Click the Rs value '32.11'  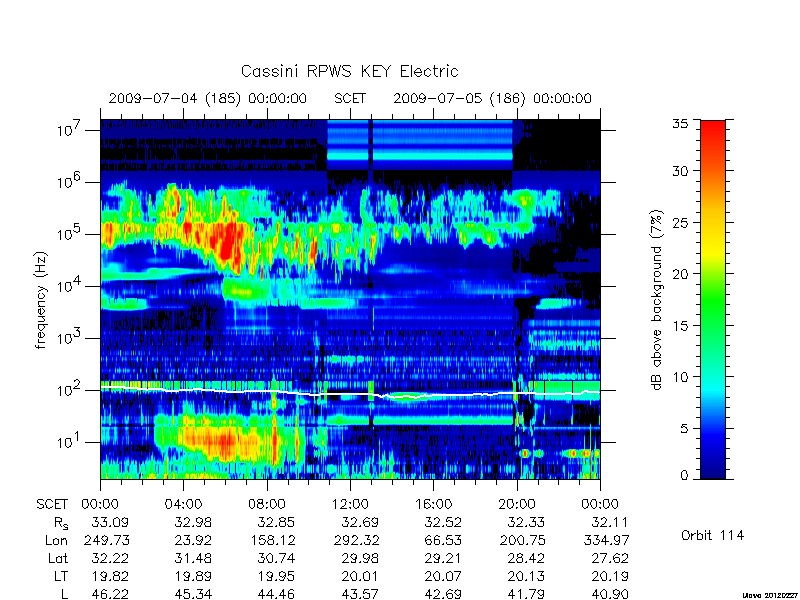pyautogui.click(x=610, y=522)
